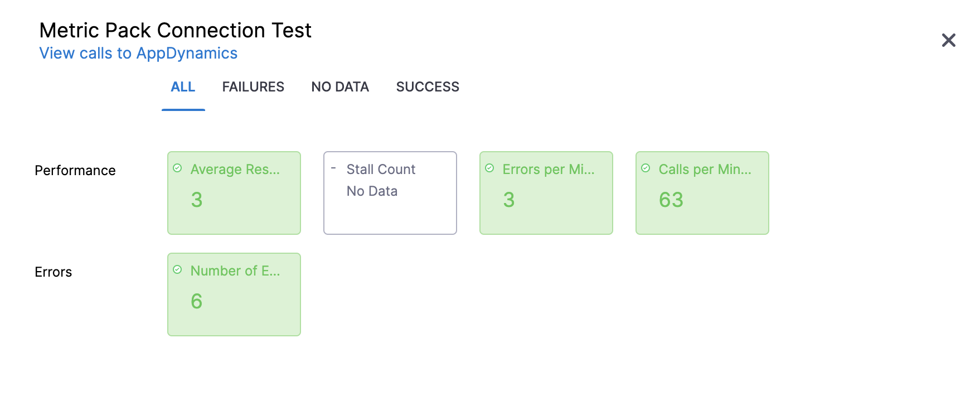The width and height of the screenshot is (980, 396).
Task: Click the Calls per Minute check icon
Action: [646, 168]
